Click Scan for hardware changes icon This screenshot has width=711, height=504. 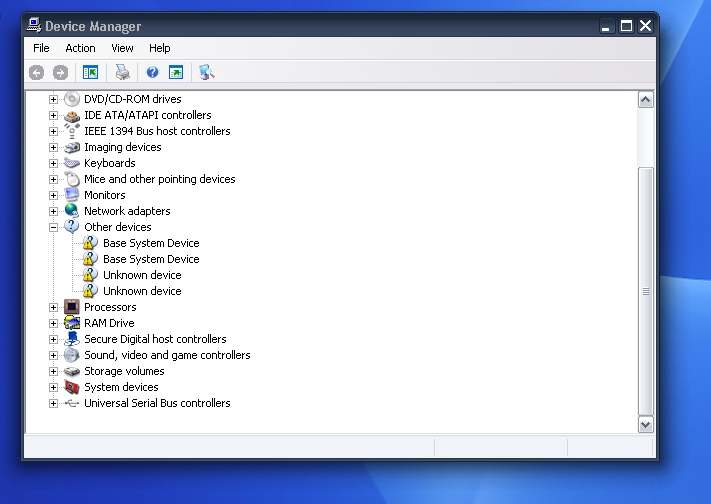(x=206, y=72)
